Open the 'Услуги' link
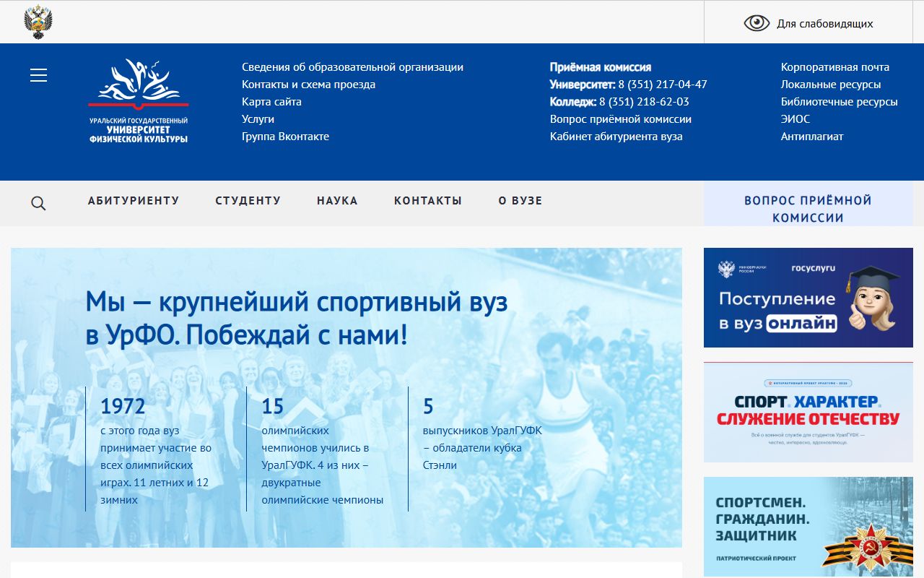Viewport: 924px width, 578px height. pyautogui.click(x=258, y=119)
